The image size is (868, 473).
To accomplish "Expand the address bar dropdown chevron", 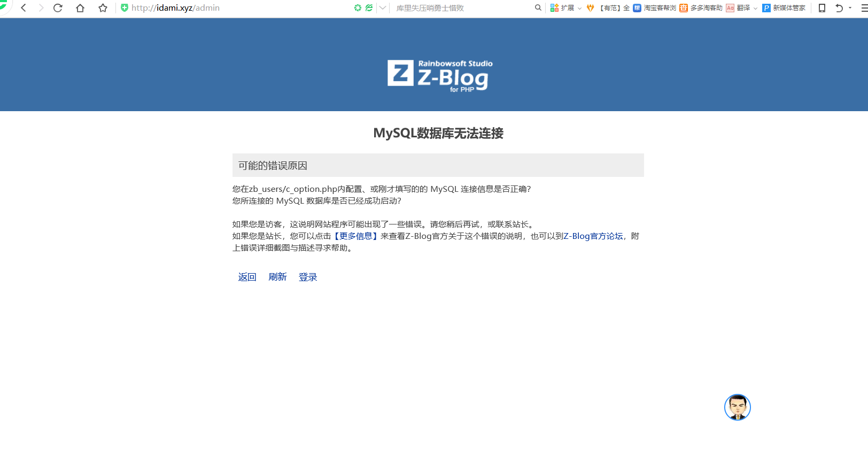I will (x=383, y=8).
